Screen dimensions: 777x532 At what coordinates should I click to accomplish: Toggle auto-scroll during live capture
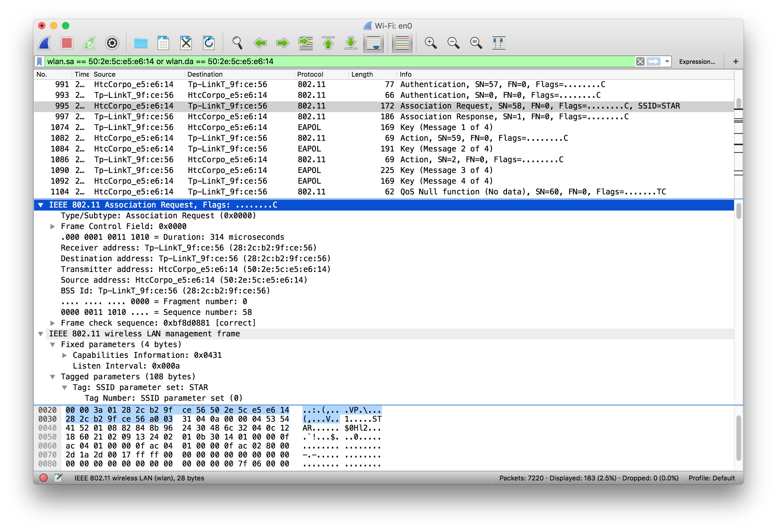click(374, 43)
